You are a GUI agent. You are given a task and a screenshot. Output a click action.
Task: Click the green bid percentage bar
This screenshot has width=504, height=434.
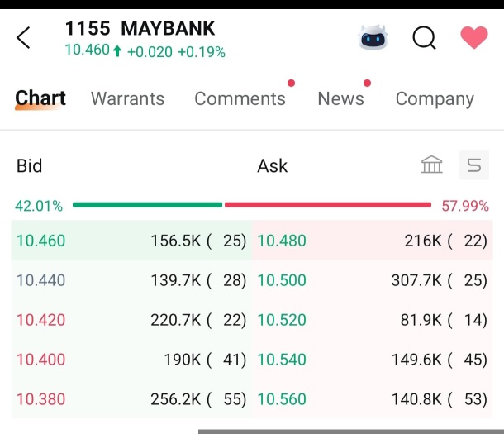[x=147, y=205]
